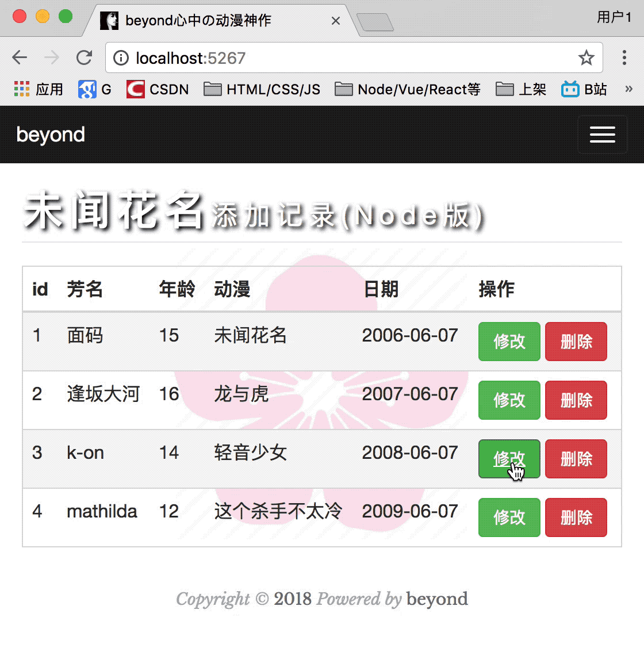The width and height of the screenshot is (644, 667).
Task: Click the 日期 column header
Action: (381, 289)
